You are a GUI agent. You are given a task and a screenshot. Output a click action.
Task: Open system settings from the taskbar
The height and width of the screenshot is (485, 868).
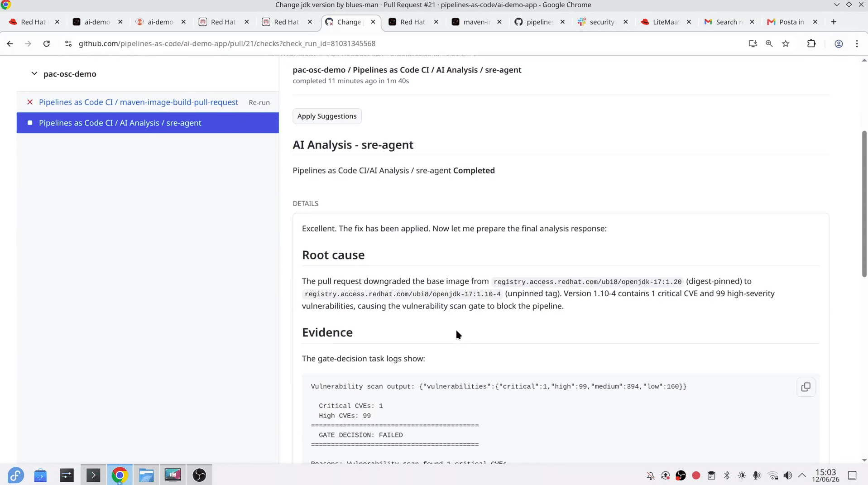coord(67,475)
